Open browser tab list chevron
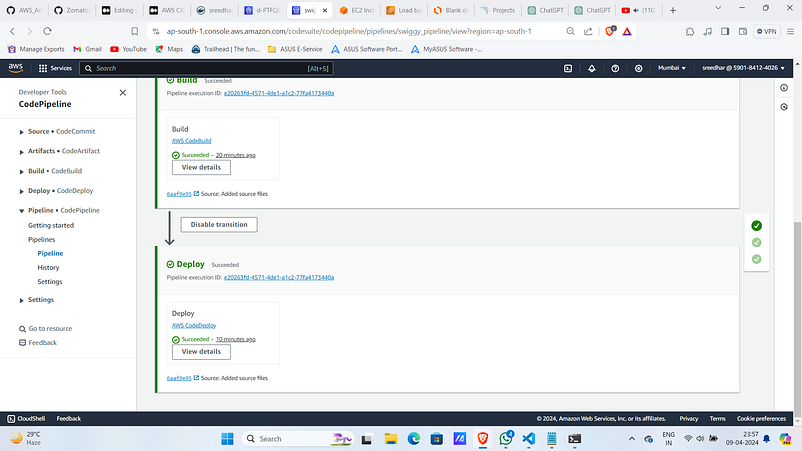The image size is (802, 451). tap(718, 8)
